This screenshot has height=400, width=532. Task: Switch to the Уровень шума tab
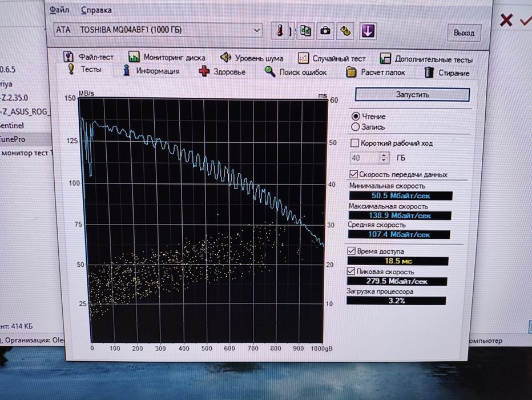point(251,58)
